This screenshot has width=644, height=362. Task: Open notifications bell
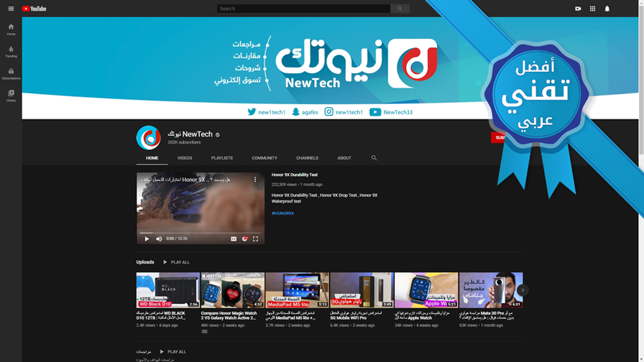[x=607, y=9]
